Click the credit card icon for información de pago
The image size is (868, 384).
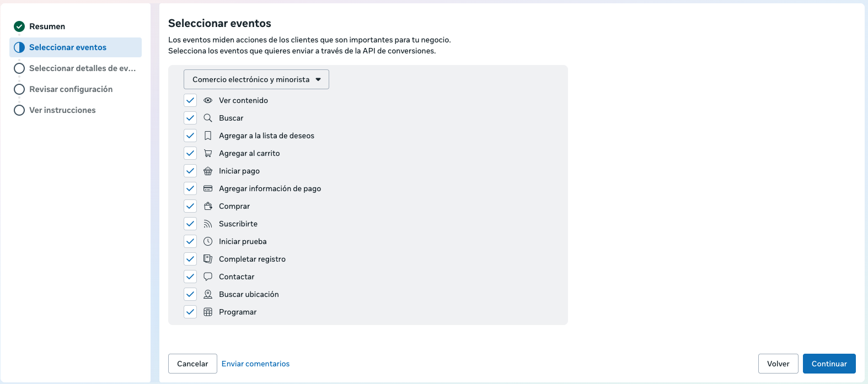click(x=208, y=188)
